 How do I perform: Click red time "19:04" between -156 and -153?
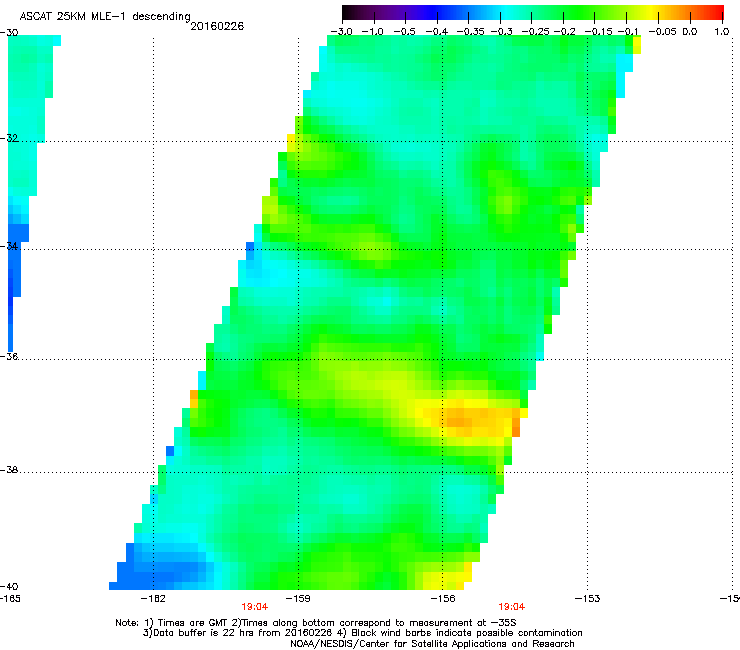click(x=512, y=607)
